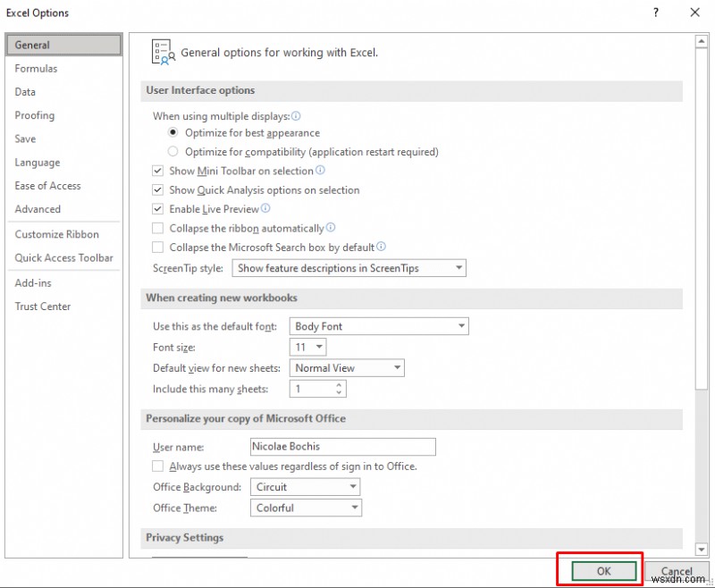Screen dimensions: 715x588
Task: Open the Language category
Action: 63,163
